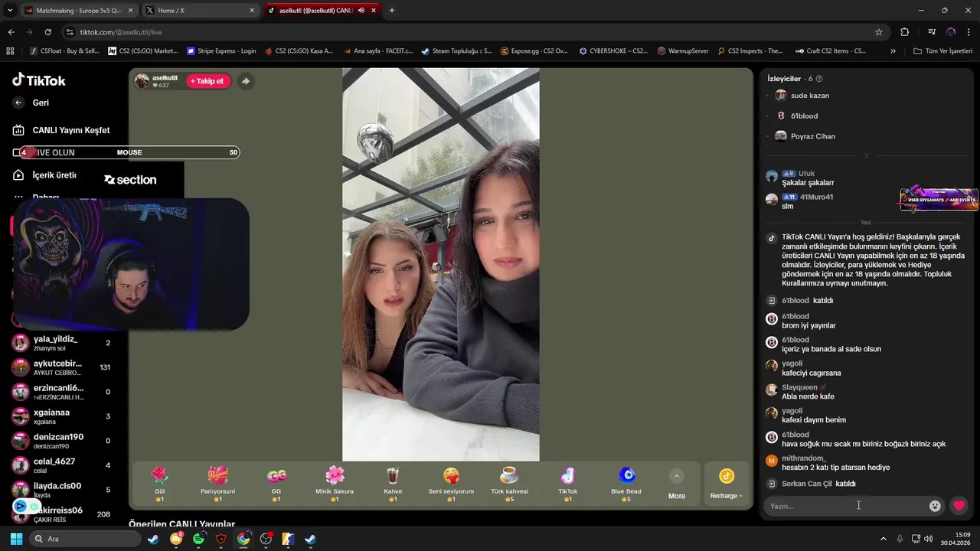Click the TikTok logo

pyautogui.click(x=39, y=80)
